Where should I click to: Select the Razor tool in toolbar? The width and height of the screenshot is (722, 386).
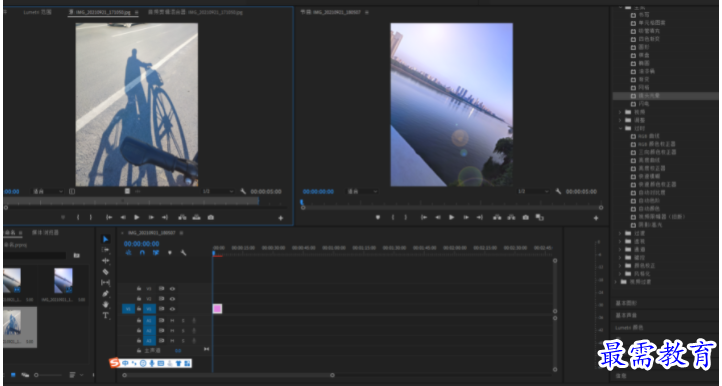click(105, 272)
